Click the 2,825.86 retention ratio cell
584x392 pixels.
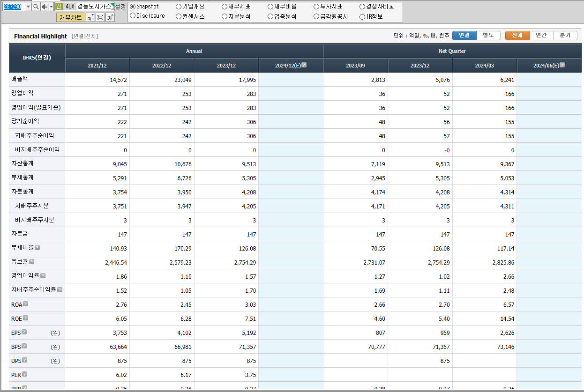[485, 262]
